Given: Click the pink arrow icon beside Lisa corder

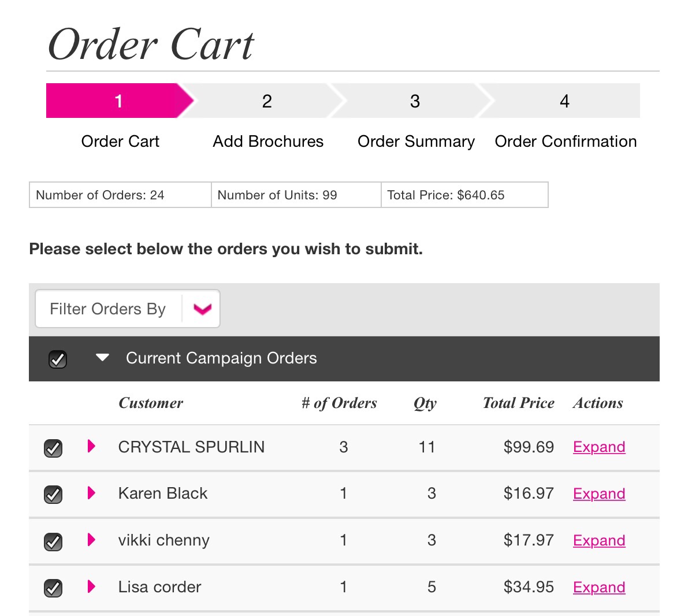Looking at the screenshot, I should (x=91, y=587).
